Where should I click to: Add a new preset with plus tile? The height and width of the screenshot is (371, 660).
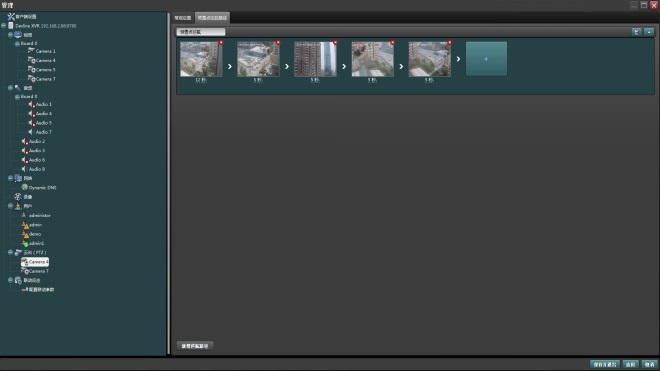point(486,59)
